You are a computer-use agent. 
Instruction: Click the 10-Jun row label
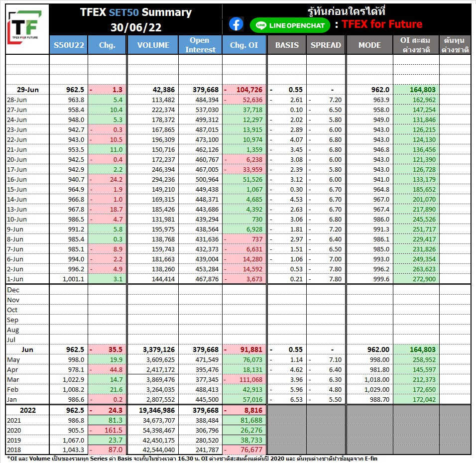coord(17,220)
